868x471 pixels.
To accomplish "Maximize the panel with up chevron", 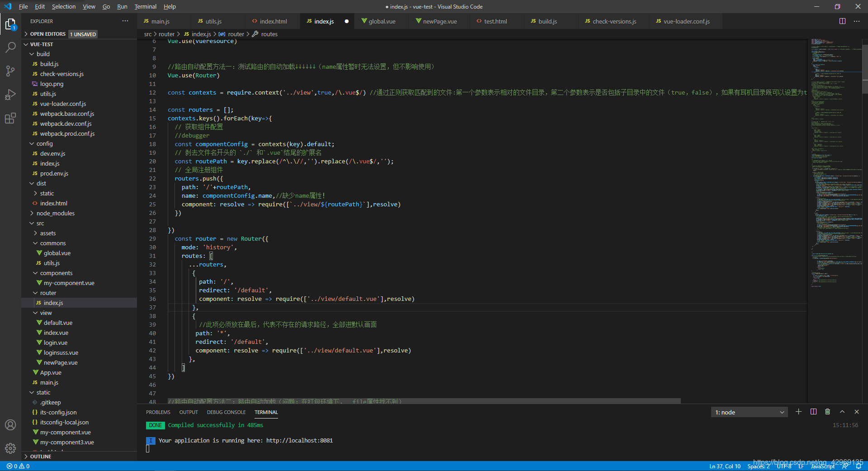I will pyautogui.click(x=842, y=412).
